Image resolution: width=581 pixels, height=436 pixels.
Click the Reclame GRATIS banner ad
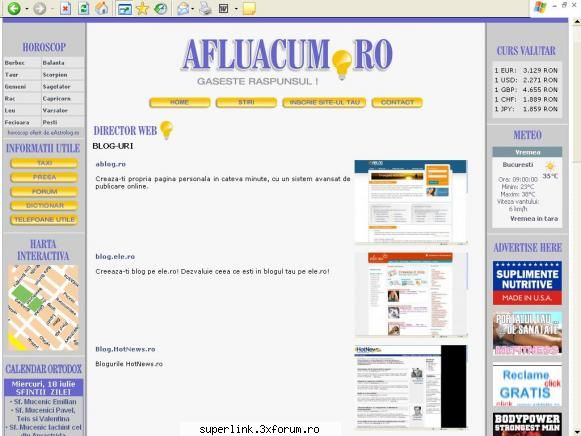click(527, 385)
